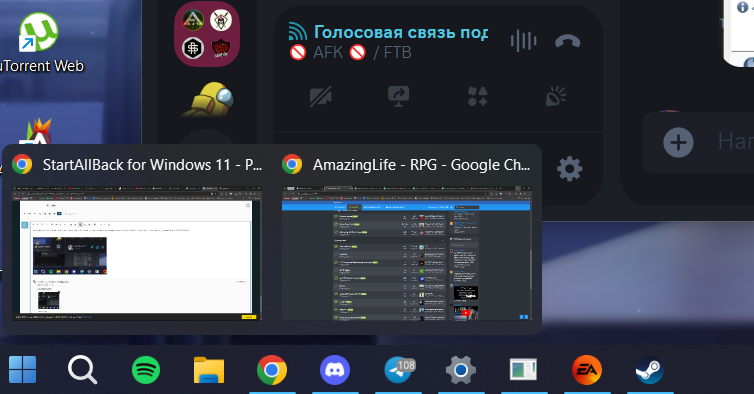Open the taskbar Search magnifier
The image size is (754, 394).
coord(83,369)
